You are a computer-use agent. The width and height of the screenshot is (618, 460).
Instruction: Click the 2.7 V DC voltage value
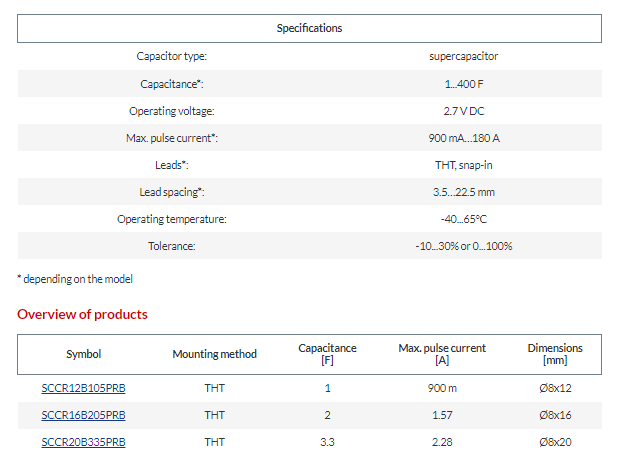(x=464, y=111)
